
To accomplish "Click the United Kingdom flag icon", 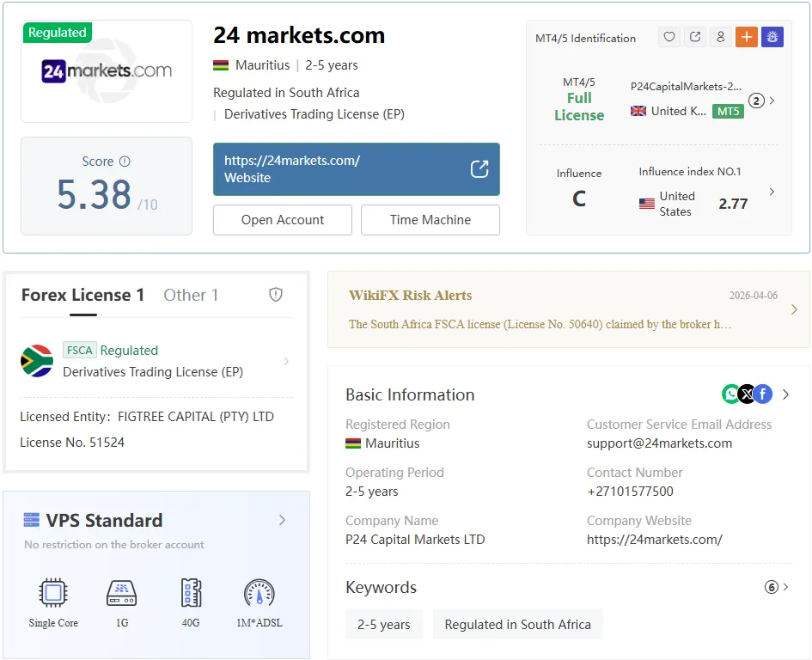I will (x=638, y=111).
